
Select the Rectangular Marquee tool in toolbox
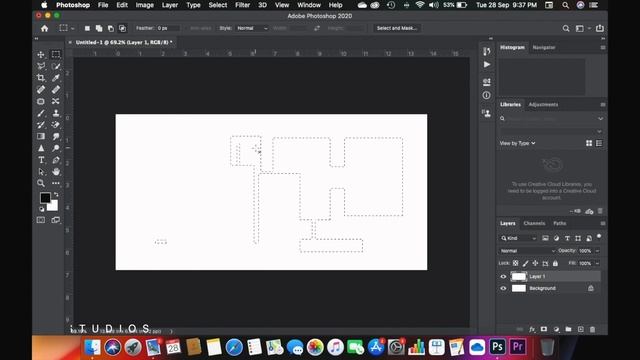(x=56, y=54)
